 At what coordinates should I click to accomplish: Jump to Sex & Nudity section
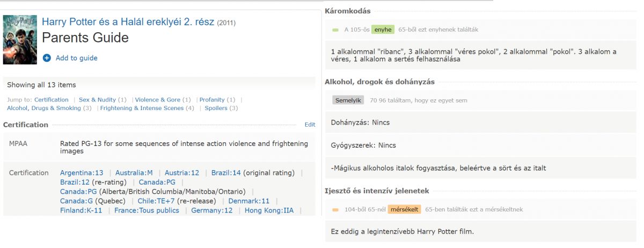[x=97, y=100]
